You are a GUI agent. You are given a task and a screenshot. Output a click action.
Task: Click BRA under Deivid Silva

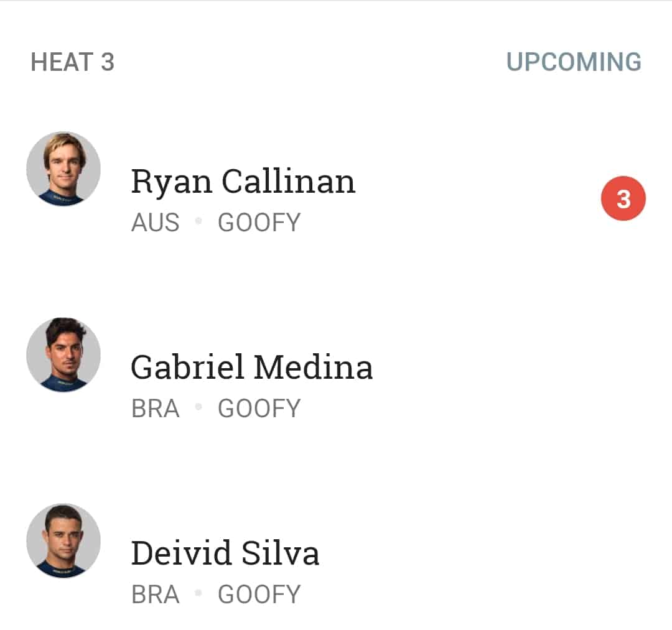(155, 595)
